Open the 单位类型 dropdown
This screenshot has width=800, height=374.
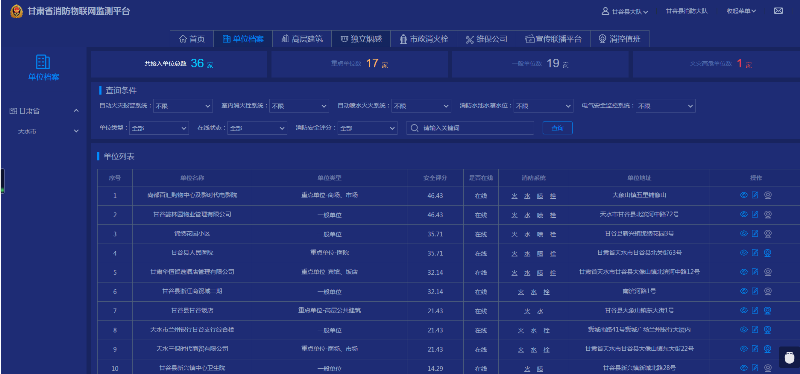(x=159, y=128)
